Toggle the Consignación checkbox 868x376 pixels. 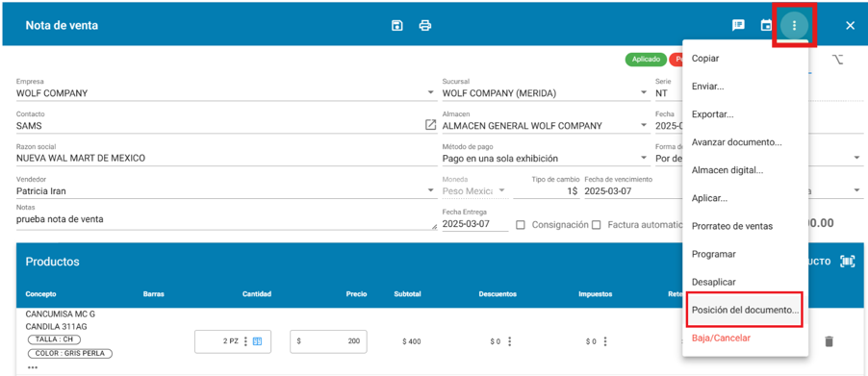pyautogui.click(x=520, y=225)
